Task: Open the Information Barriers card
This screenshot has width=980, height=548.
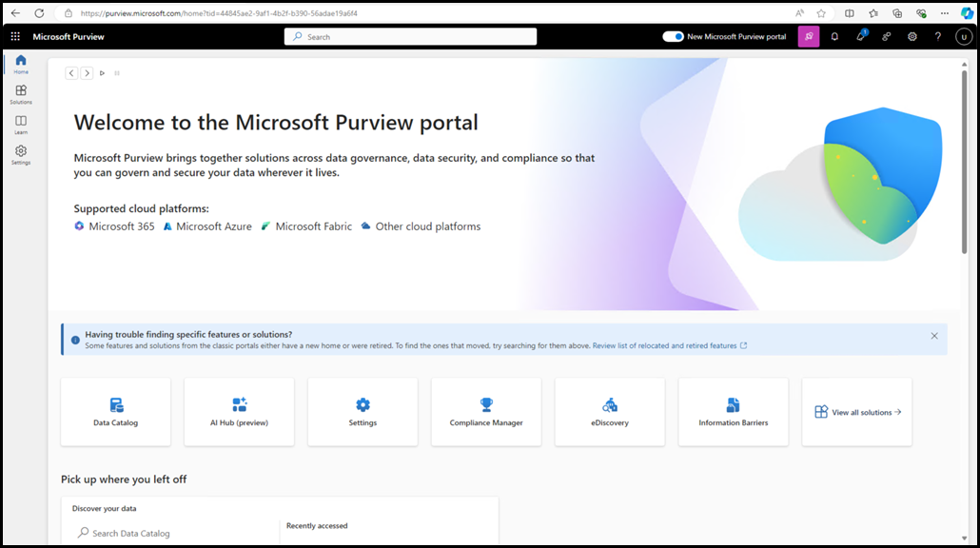Action: (733, 412)
